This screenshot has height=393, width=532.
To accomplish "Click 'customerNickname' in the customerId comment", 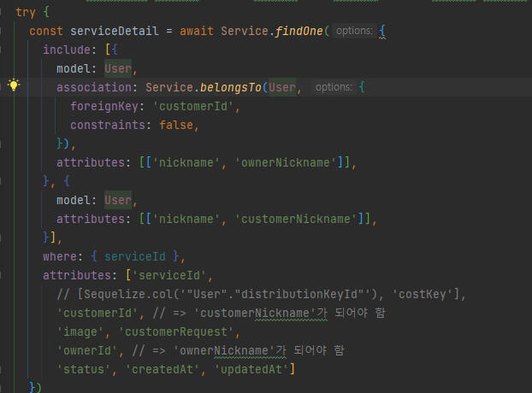I will point(255,313).
